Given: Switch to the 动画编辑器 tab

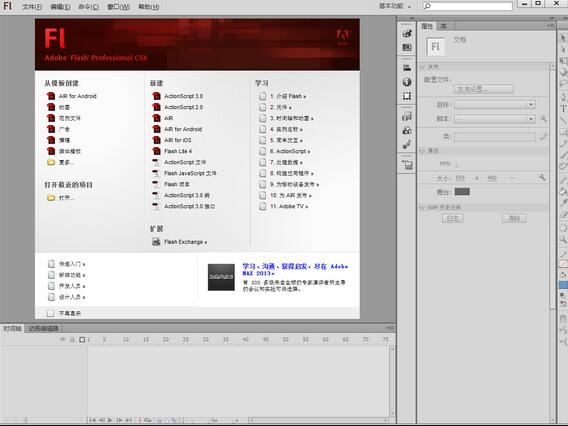Looking at the screenshot, I should pyautogui.click(x=43, y=328).
